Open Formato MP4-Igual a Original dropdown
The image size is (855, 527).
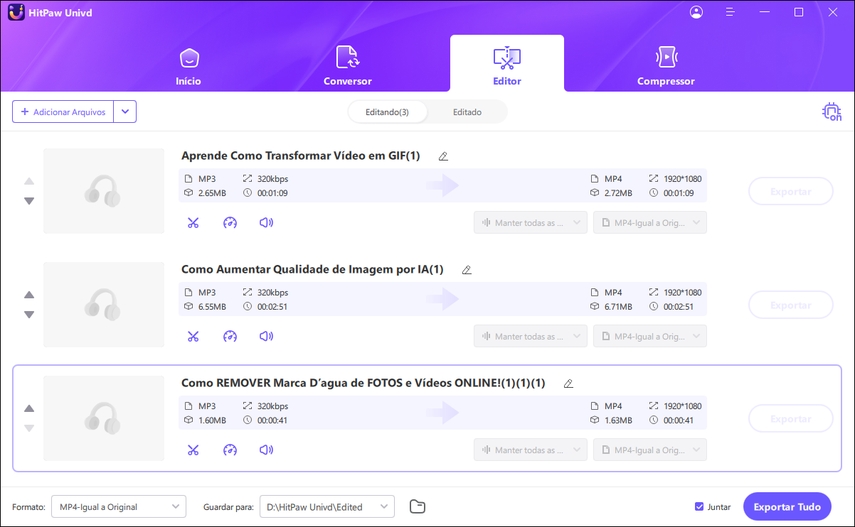(119, 507)
